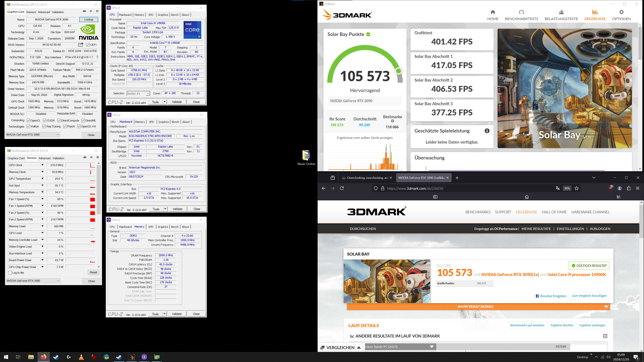Switch to Advanced tab in GPU-Z Graphics Card window

(44, 12)
